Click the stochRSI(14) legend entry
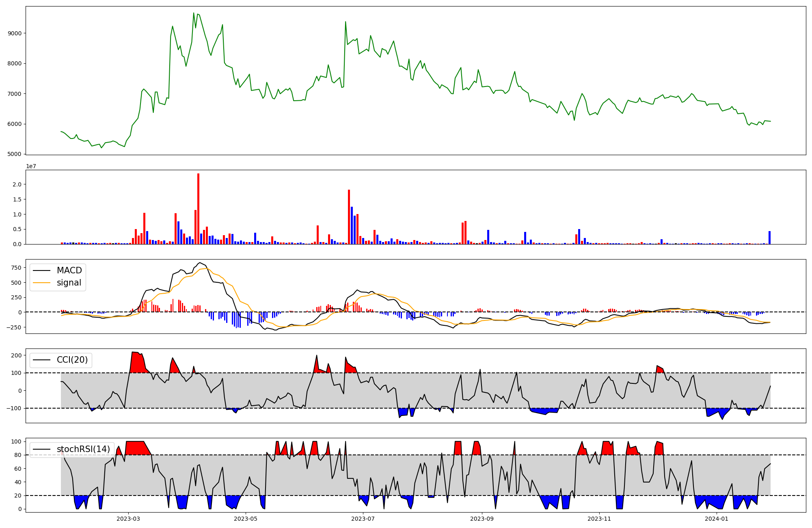 [x=83, y=449]
